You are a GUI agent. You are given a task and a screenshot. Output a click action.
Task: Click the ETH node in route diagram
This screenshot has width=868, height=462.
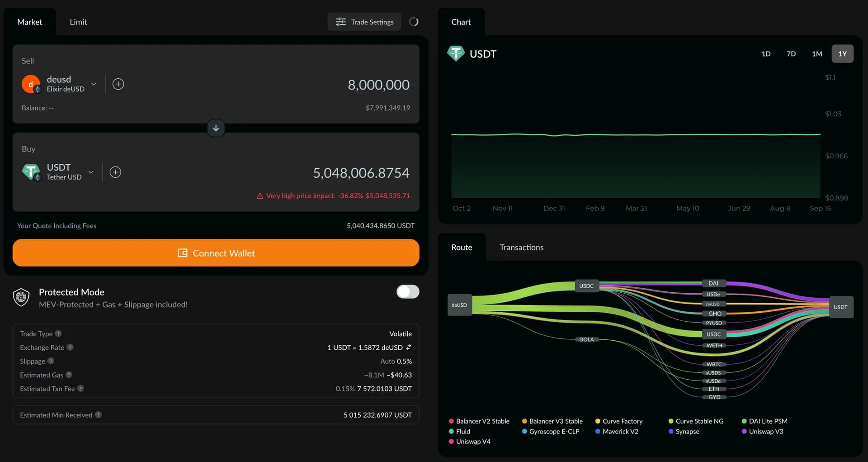pyautogui.click(x=714, y=389)
